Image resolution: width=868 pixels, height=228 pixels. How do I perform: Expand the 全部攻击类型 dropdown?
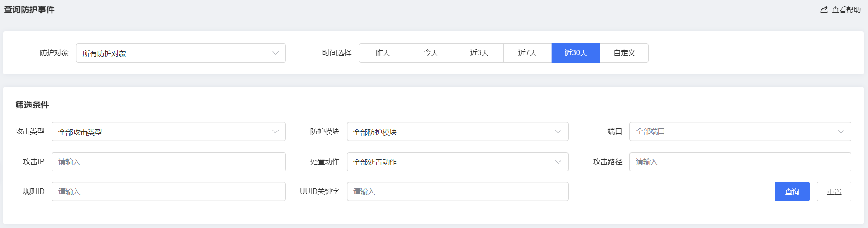169,131
